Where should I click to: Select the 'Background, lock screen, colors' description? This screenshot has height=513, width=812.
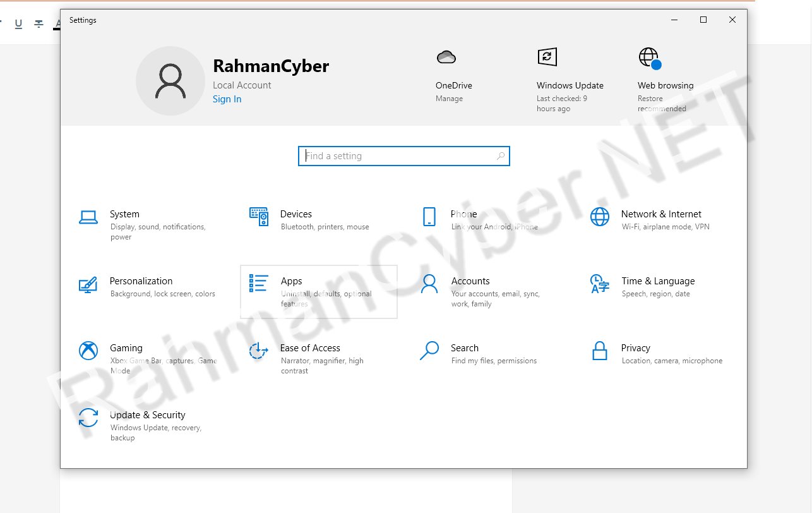click(163, 294)
